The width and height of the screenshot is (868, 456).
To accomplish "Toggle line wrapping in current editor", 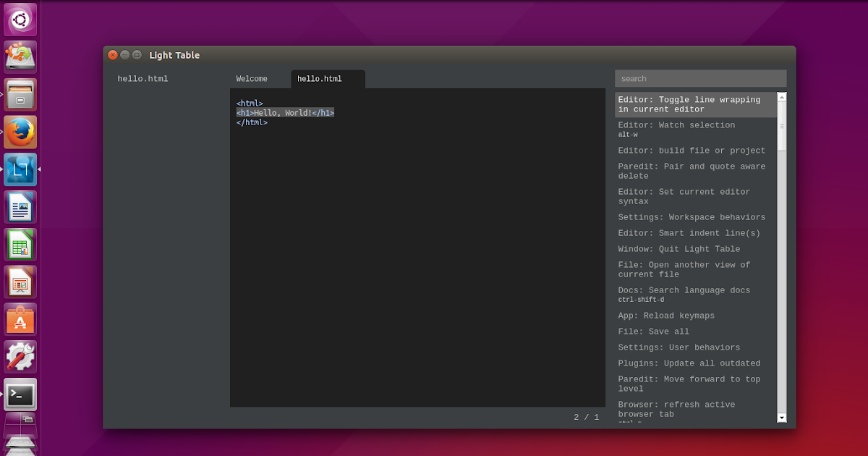I will 692,104.
